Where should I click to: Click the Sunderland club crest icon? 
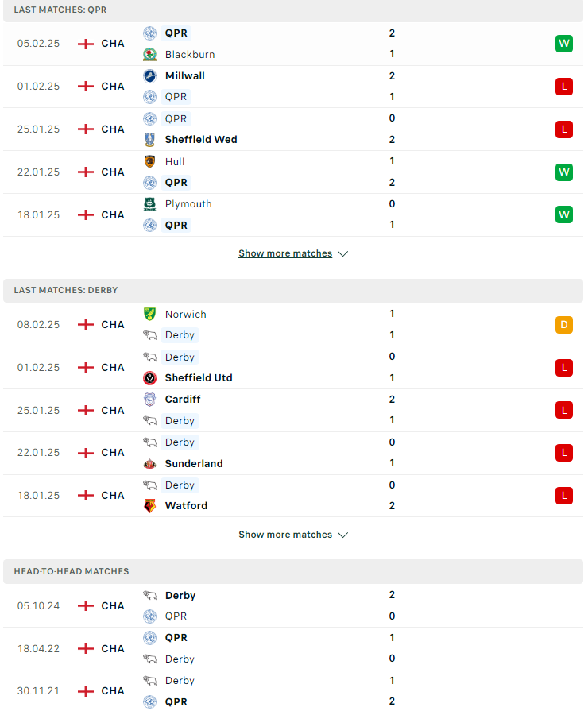(x=149, y=463)
